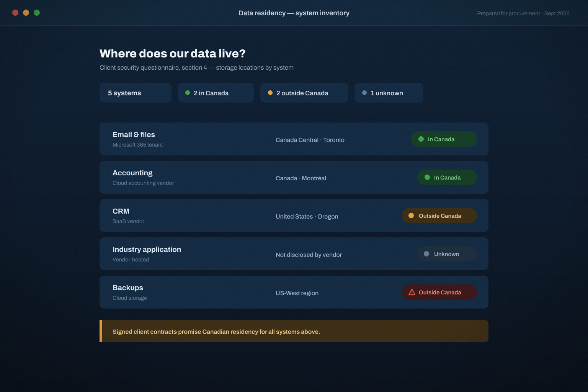Click the gray dot in Unknown badge
588x392 pixels.
click(x=426, y=254)
